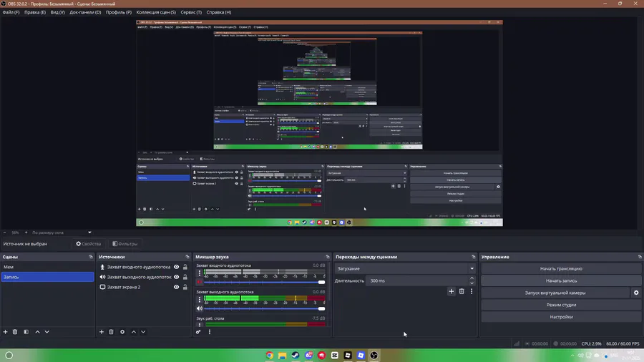This screenshot has height=362, width=644.
Task: Zoom in preview with plus icon
Action: [26, 233]
